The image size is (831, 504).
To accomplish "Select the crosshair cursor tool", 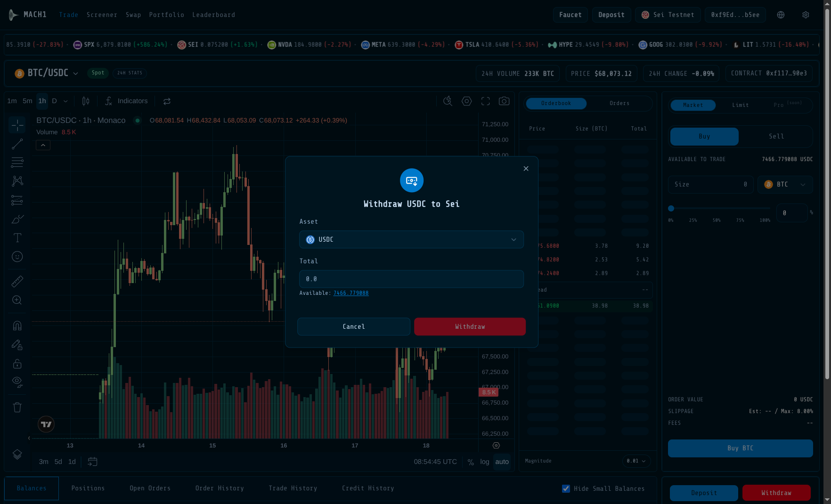I will [x=17, y=125].
